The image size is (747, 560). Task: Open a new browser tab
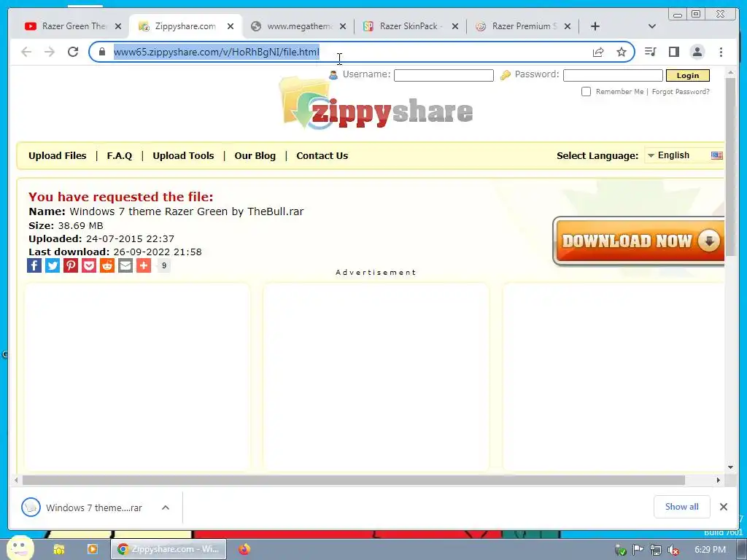point(595,27)
